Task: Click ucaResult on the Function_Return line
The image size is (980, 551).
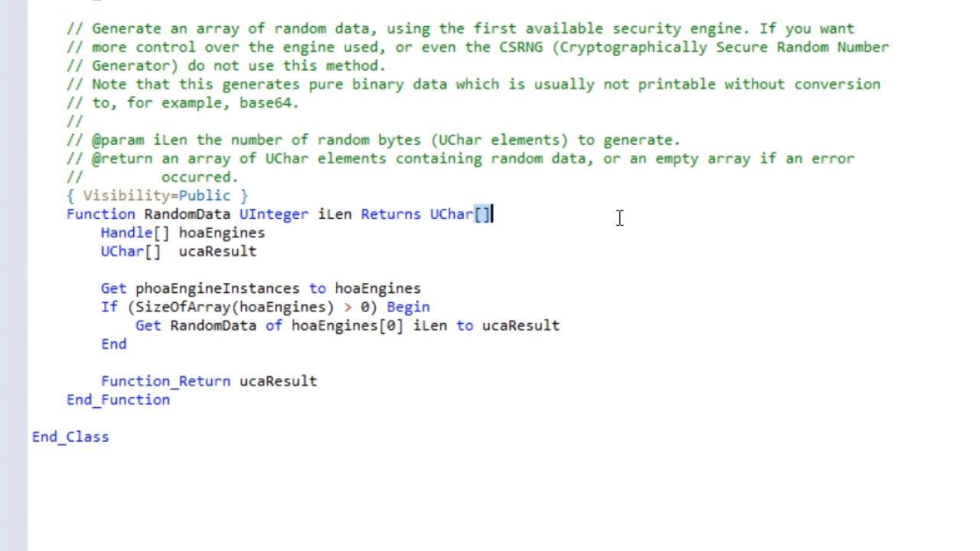Action: 278,381
